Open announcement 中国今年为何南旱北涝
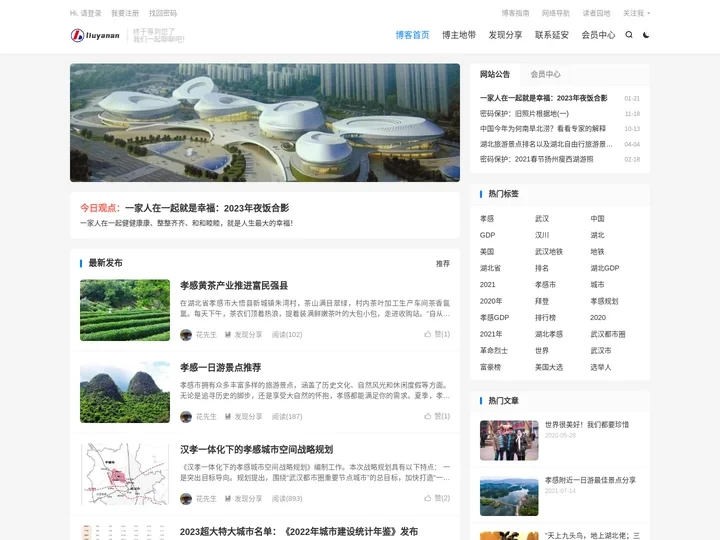 (543, 129)
